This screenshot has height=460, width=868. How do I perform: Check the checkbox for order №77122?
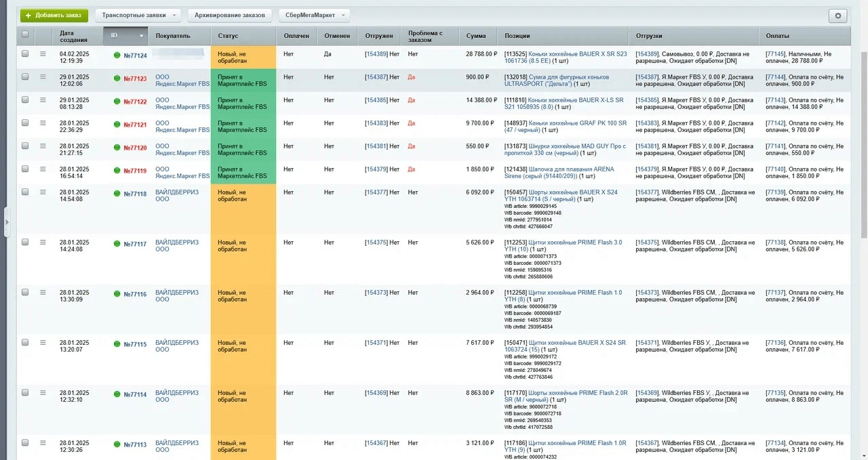[25, 100]
